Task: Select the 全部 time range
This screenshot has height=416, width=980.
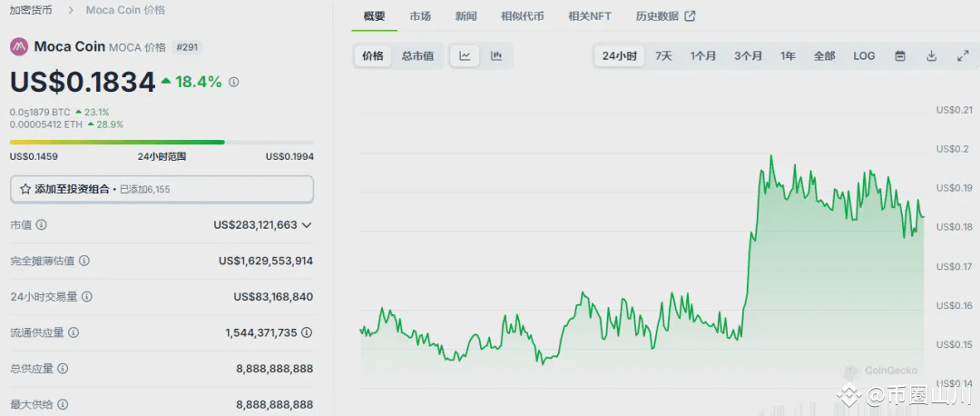Action: point(824,56)
